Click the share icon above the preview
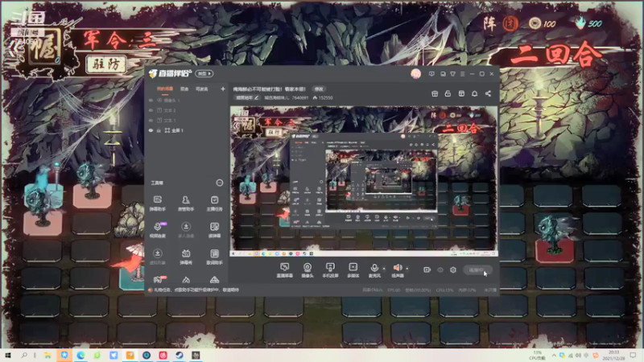The height and width of the screenshot is (362, 644). coord(488,93)
